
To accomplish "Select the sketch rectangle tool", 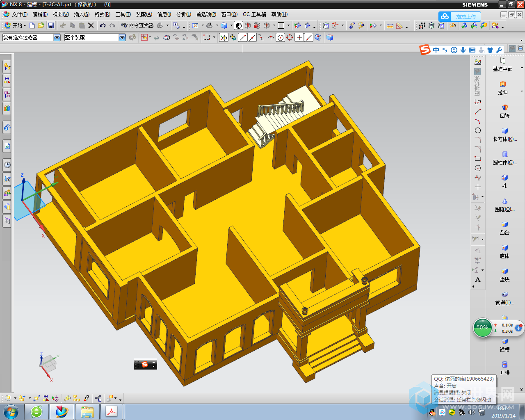I will 477,159.
